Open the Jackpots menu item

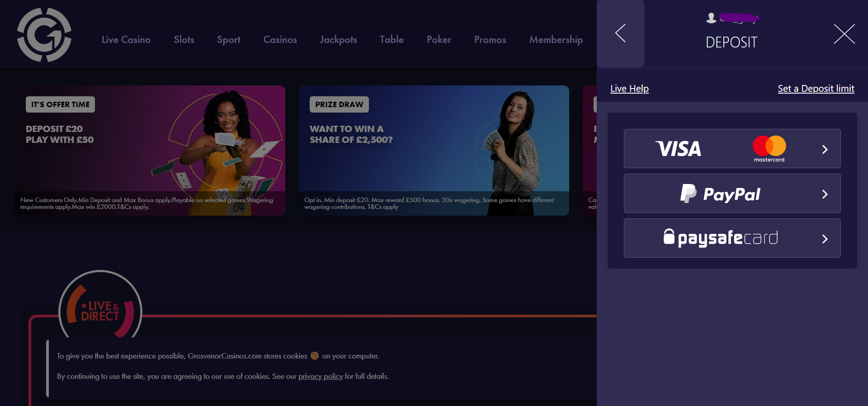click(x=338, y=40)
